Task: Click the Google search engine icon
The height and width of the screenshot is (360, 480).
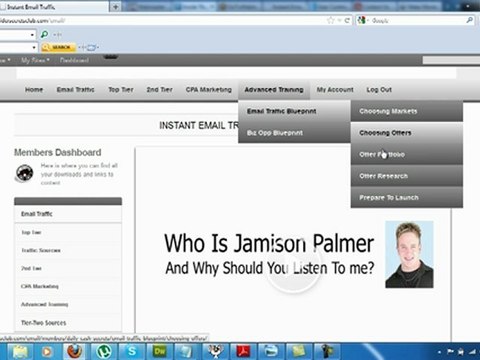Action: coord(361,20)
